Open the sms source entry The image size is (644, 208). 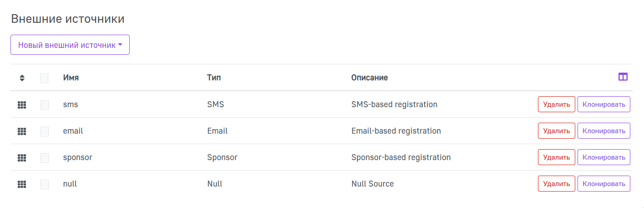coord(71,104)
